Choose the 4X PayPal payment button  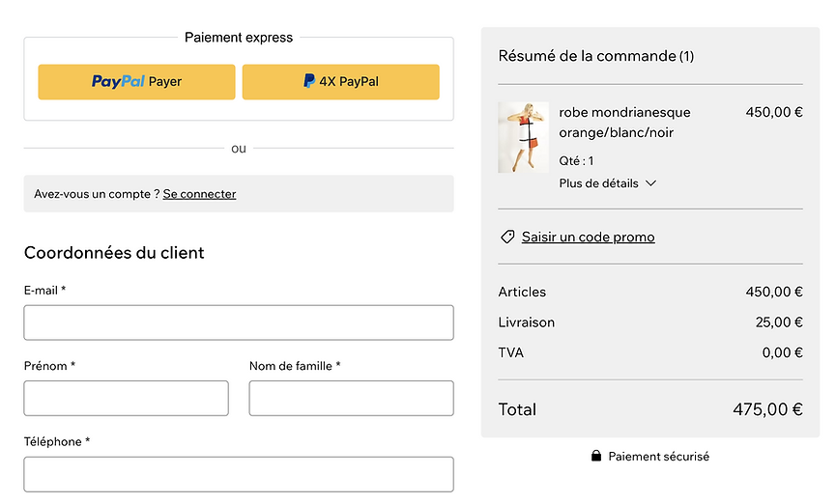[341, 82]
